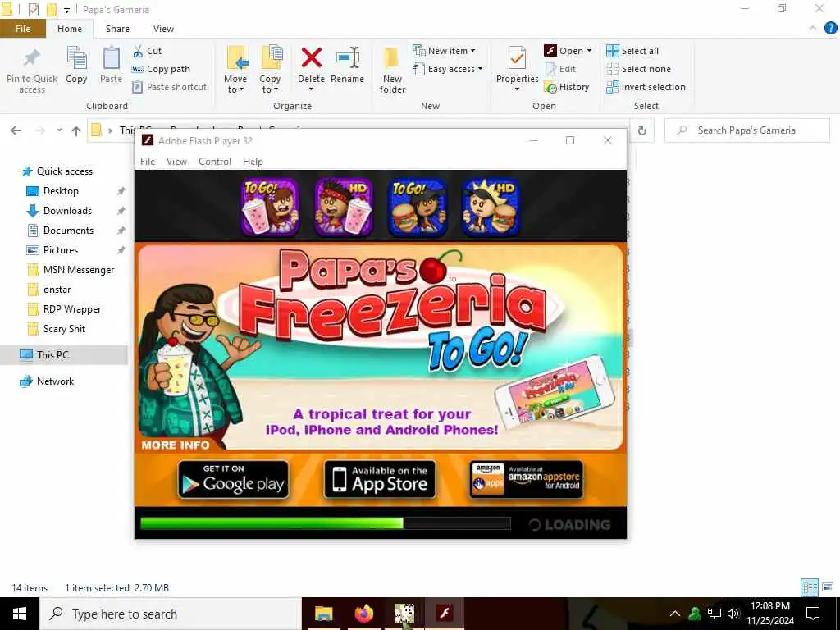Click the MORE INFO link

pyautogui.click(x=176, y=445)
